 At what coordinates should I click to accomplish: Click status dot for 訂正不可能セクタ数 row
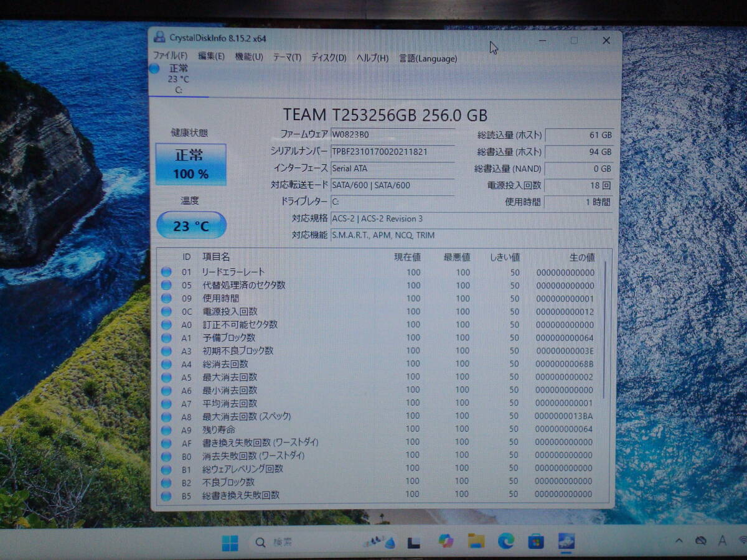(166, 324)
